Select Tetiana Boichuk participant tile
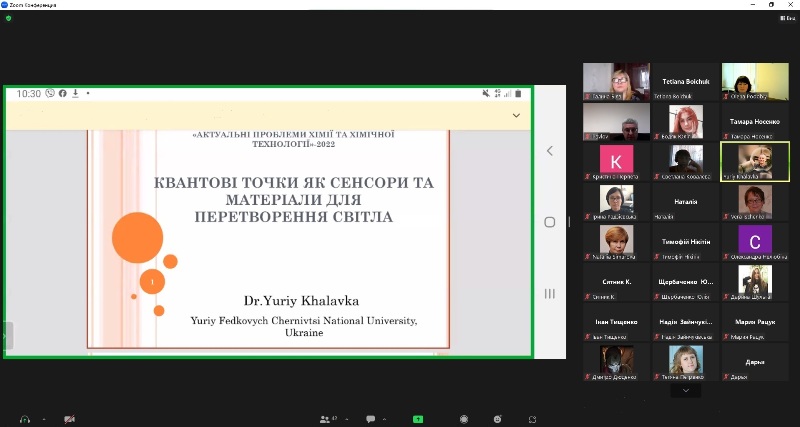800x427 pixels. (x=685, y=82)
